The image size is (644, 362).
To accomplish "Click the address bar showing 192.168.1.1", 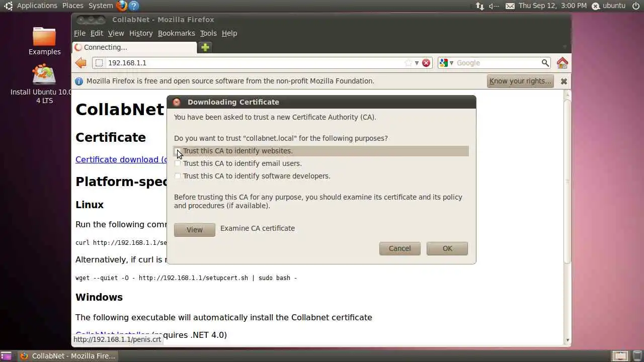I will coord(254,63).
